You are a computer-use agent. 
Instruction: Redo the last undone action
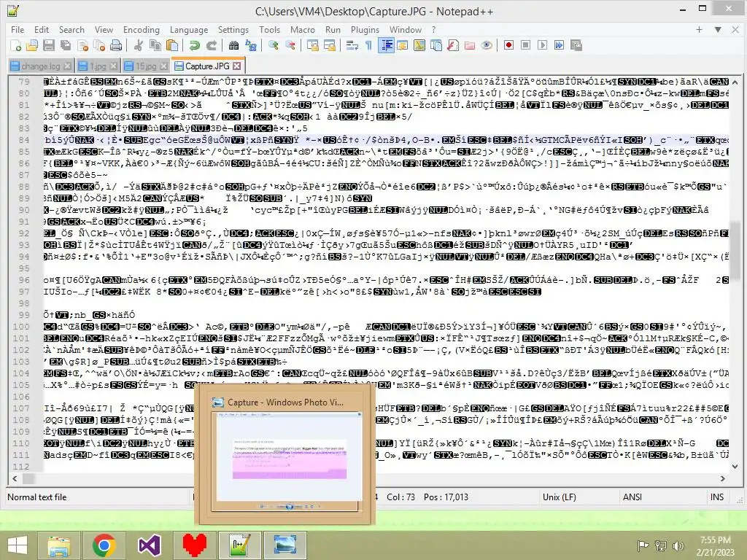(x=211, y=46)
